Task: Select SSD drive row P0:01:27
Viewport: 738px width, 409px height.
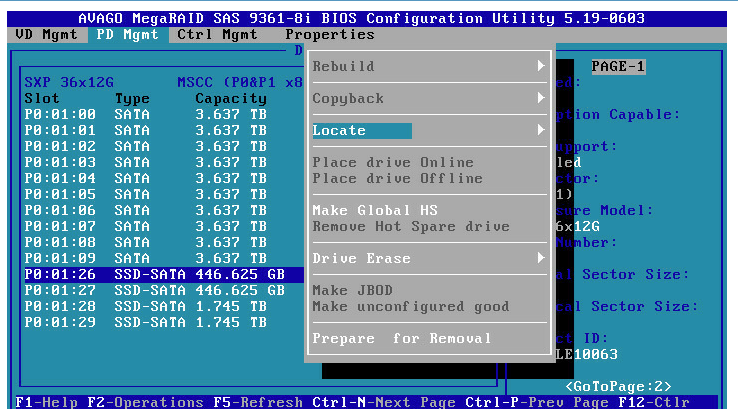Action: click(164, 290)
